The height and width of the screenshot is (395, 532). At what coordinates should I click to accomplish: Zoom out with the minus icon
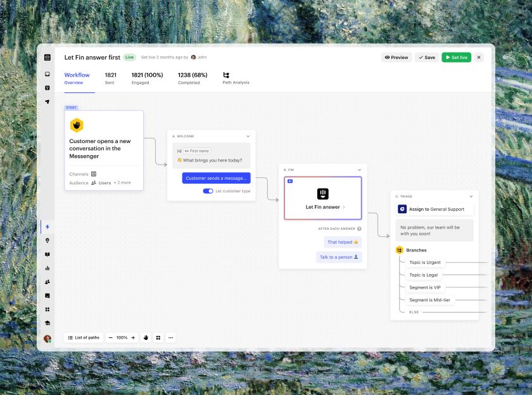[x=110, y=337]
